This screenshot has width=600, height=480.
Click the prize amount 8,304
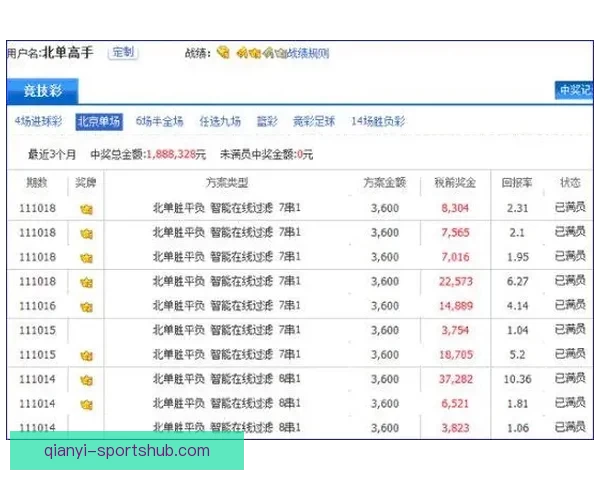click(455, 208)
